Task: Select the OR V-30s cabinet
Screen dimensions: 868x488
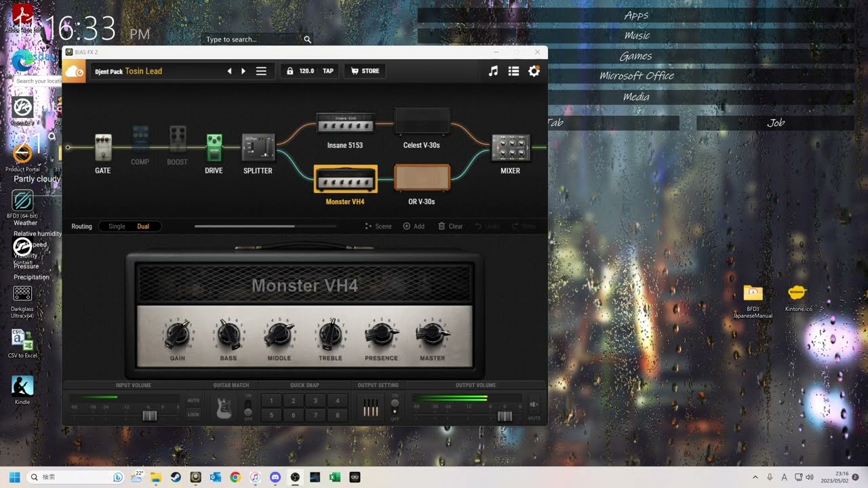Action: tap(422, 178)
